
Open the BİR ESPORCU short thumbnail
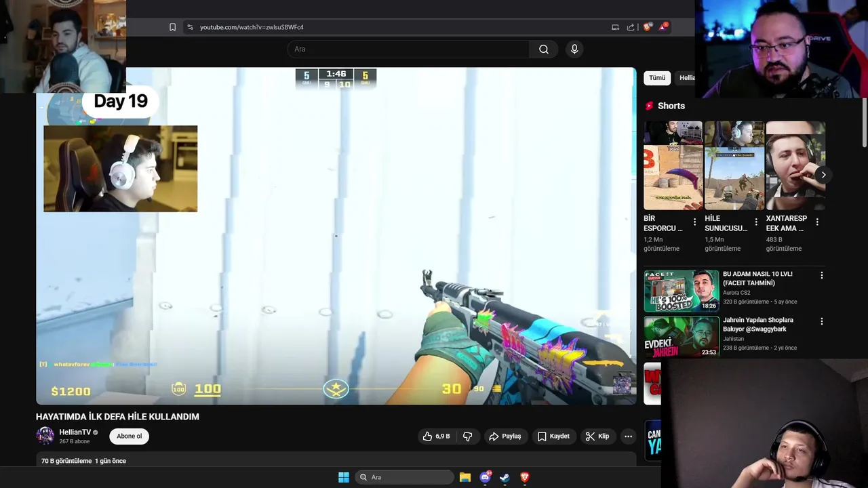coord(673,165)
